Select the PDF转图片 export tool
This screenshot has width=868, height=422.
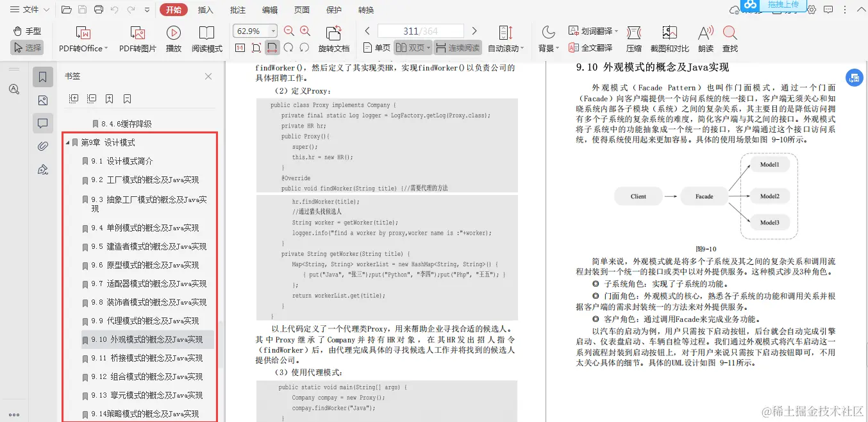tap(137, 38)
